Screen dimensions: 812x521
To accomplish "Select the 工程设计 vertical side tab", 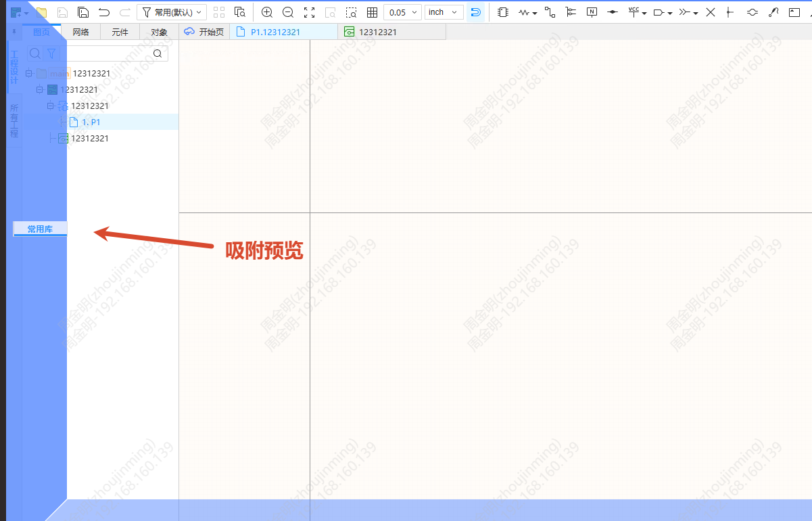I will tap(14, 67).
